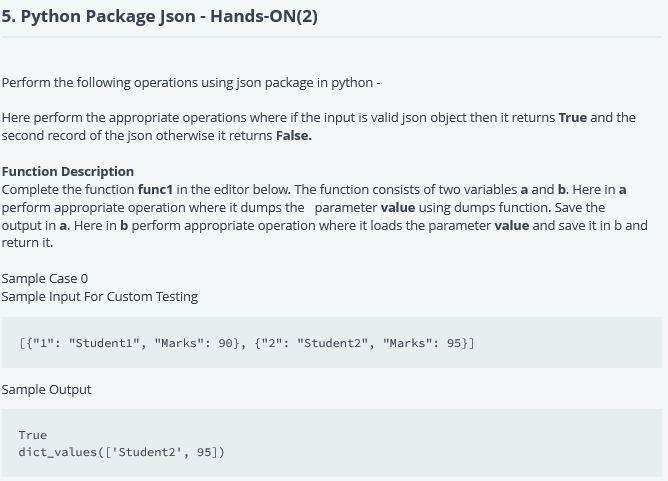668x481 pixels.
Task: Click the 'Sample Case 0' text
Action: click(x=45, y=278)
